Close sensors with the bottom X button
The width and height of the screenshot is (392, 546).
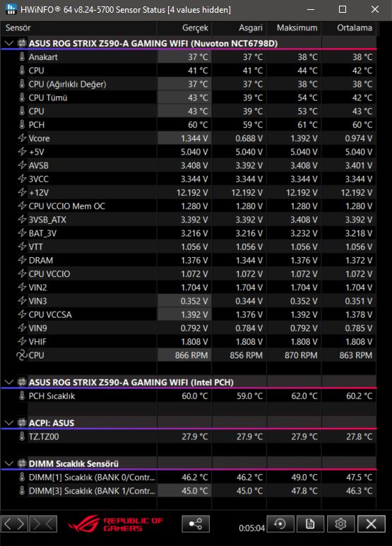(371, 524)
